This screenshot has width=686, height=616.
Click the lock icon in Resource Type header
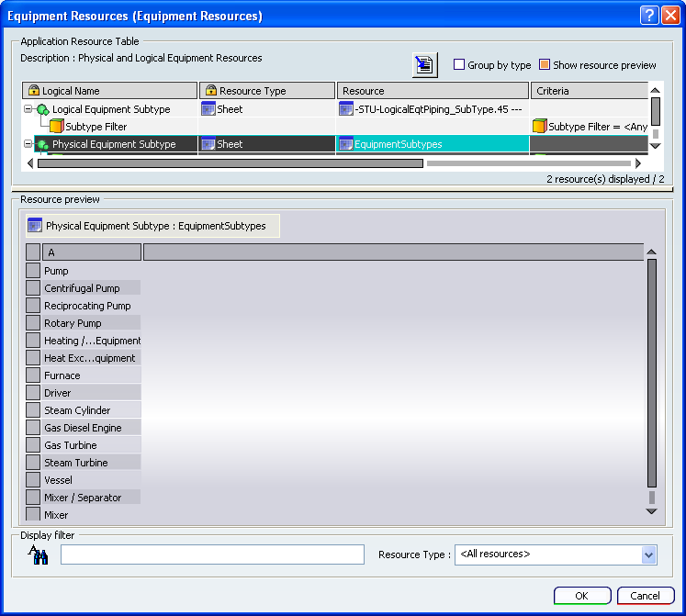(211, 91)
